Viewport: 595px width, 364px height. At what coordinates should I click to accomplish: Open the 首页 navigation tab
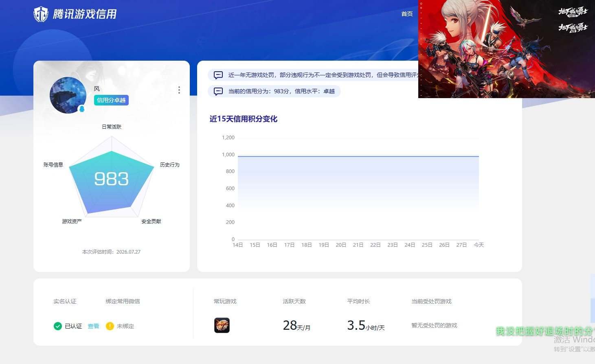(407, 14)
